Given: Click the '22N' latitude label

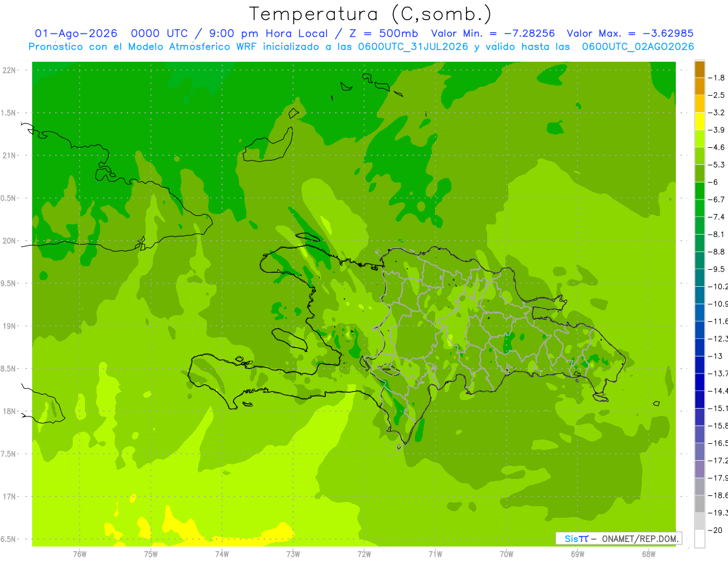Looking at the screenshot, I should pos(10,70).
